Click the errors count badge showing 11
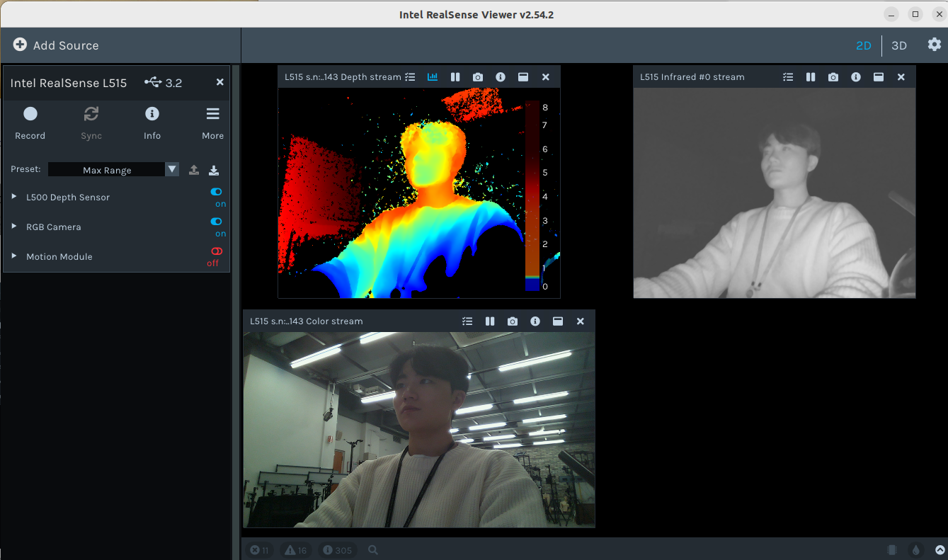Image resolution: width=948 pixels, height=560 pixels. click(x=260, y=550)
